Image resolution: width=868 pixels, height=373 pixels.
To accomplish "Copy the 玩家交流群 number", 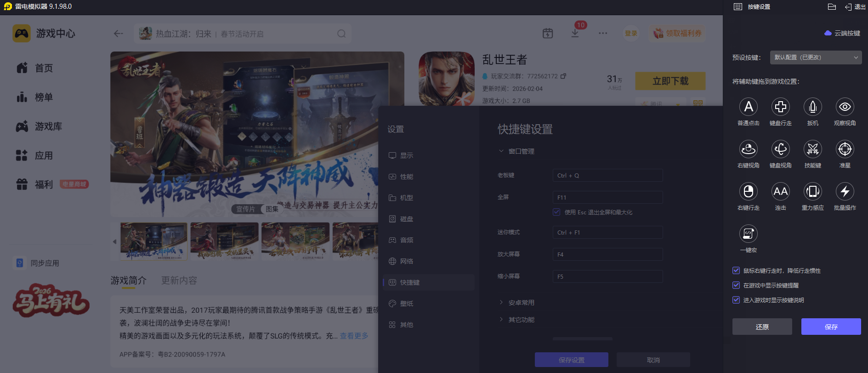I will (x=563, y=76).
